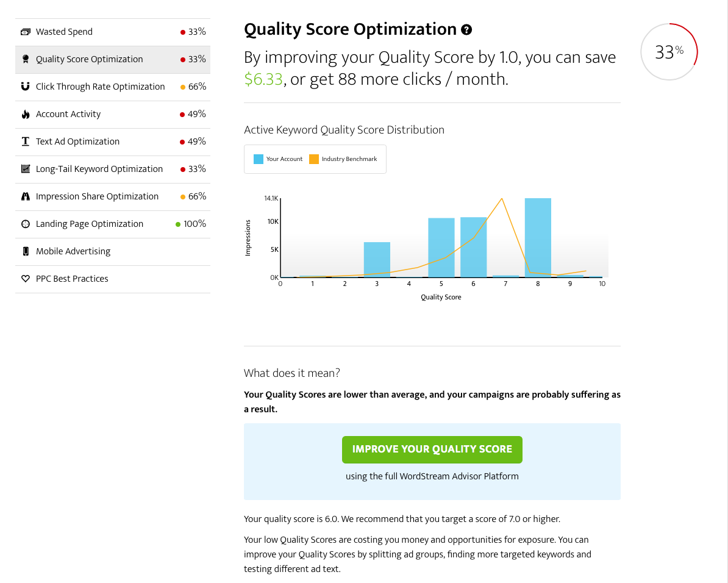The width and height of the screenshot is (728, 583).
Task: Click the Impression Share binoculars icon
Action: [26, 196]
